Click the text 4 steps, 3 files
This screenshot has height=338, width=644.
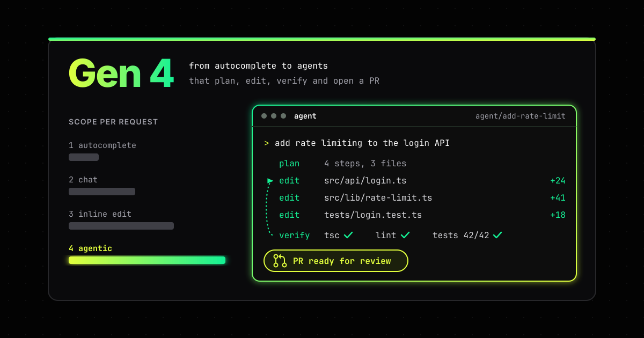[365, 164]
